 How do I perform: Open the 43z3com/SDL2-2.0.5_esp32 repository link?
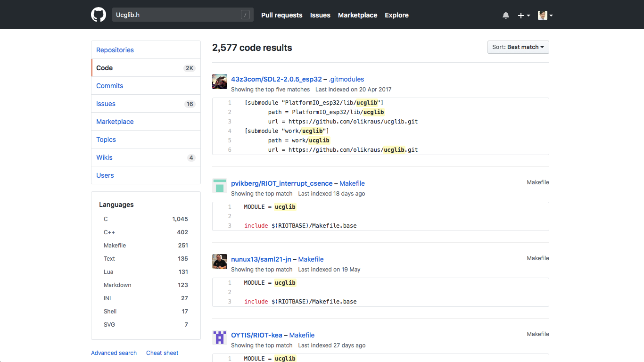pyautogui.click(x=276, y=79)
